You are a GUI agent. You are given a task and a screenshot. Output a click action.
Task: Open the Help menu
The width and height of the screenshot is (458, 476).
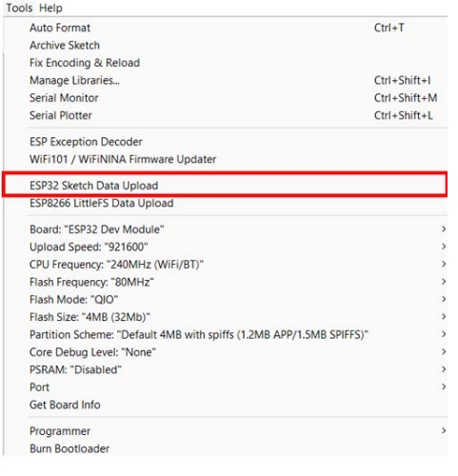coord(50,8)
